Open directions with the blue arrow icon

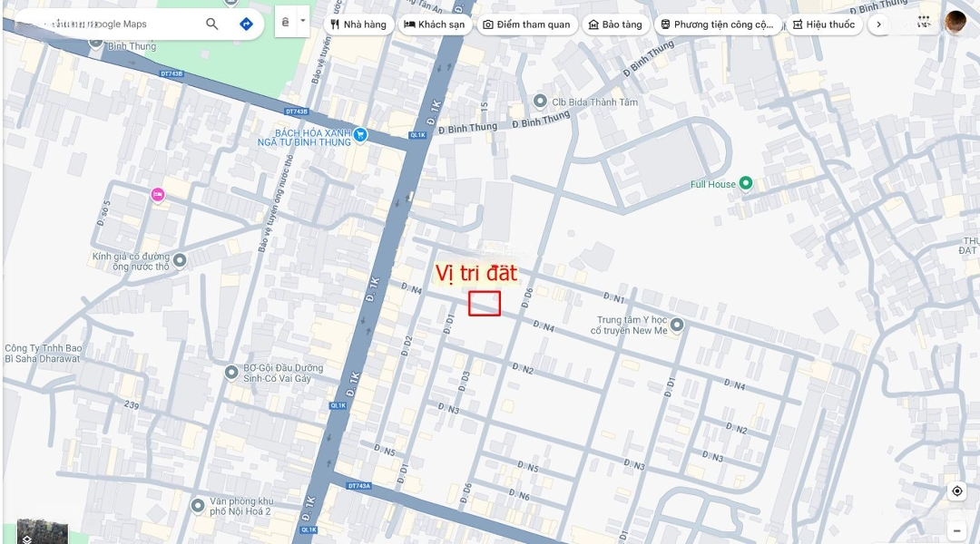[246, 24]
